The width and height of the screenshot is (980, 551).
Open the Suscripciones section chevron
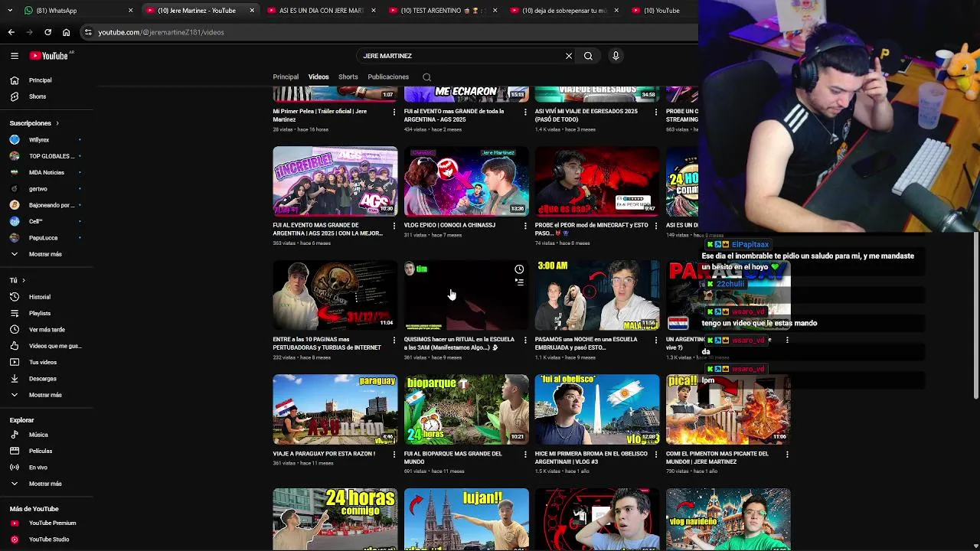(57, 123)
